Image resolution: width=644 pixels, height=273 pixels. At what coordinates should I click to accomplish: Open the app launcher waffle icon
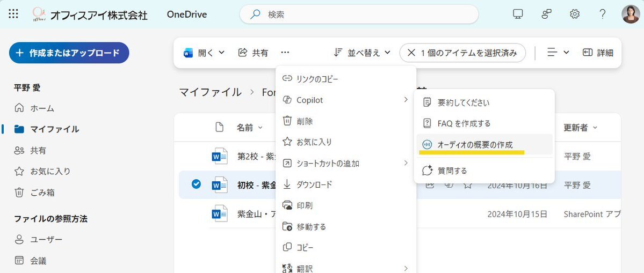14,14
